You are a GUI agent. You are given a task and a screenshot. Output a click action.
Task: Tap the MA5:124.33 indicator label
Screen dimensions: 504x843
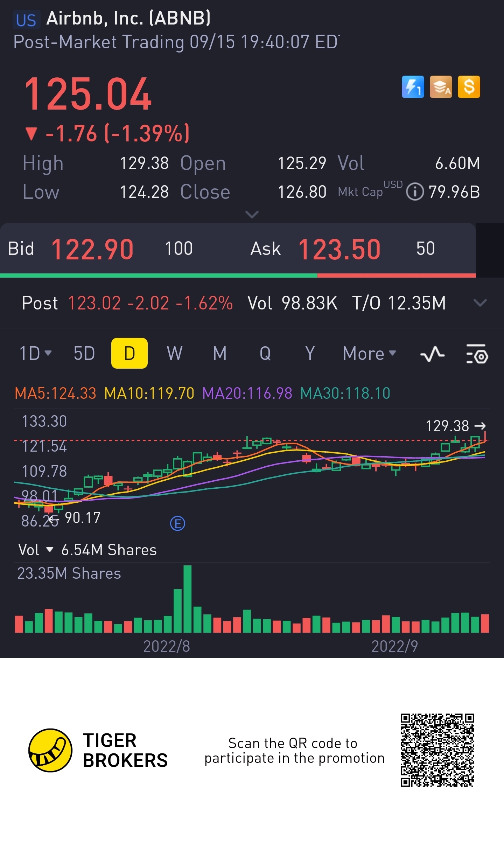coord(55,393)
